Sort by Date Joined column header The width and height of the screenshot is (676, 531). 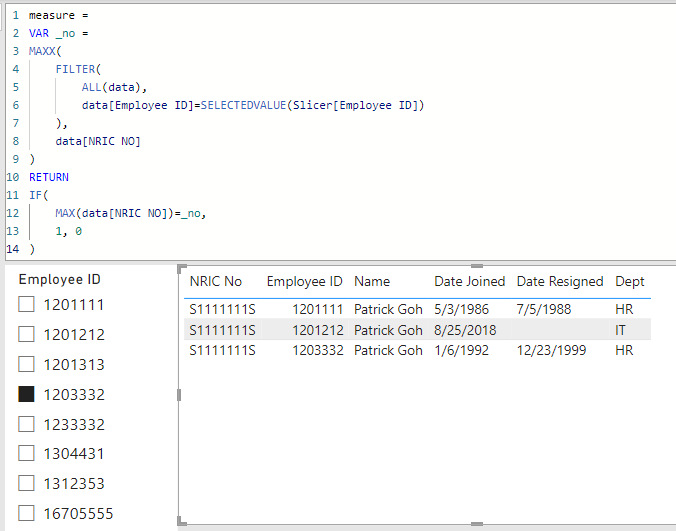tap(469, 281)
